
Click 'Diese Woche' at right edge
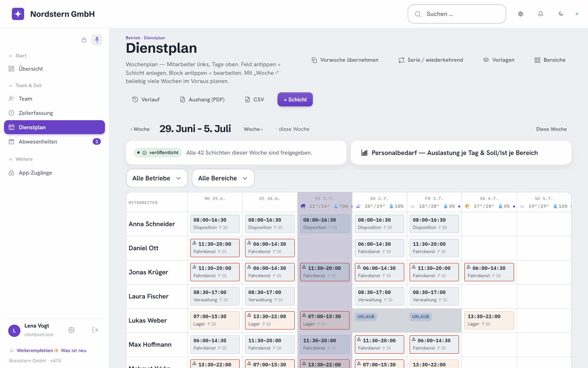coord(552,129)
